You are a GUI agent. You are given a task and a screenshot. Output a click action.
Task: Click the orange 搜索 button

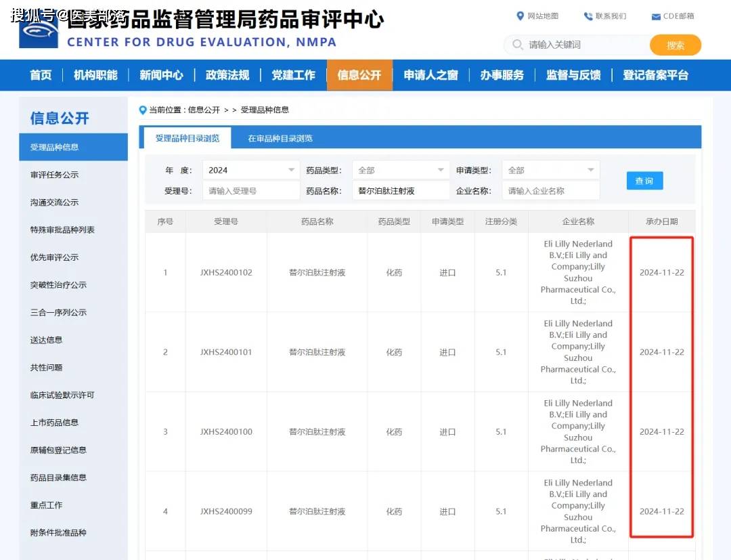[675, 45]
